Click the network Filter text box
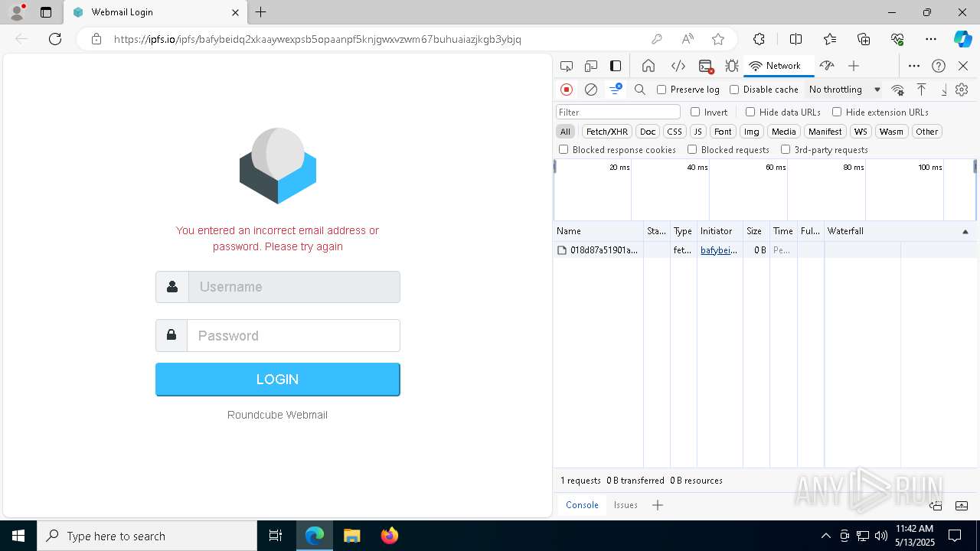 618,112
